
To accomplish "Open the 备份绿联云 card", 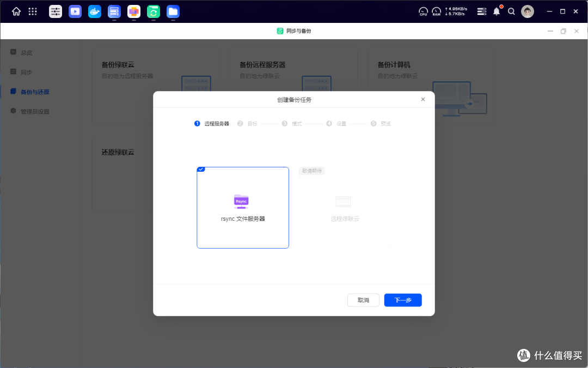I will coord(156,86).
